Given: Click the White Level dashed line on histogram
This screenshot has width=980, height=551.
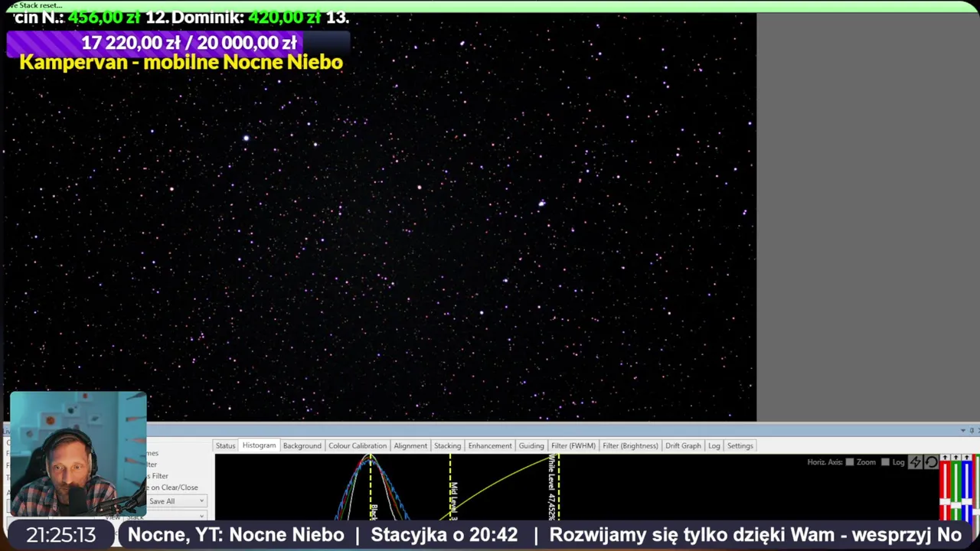Looking at the screenshot, I should (558, 487).
